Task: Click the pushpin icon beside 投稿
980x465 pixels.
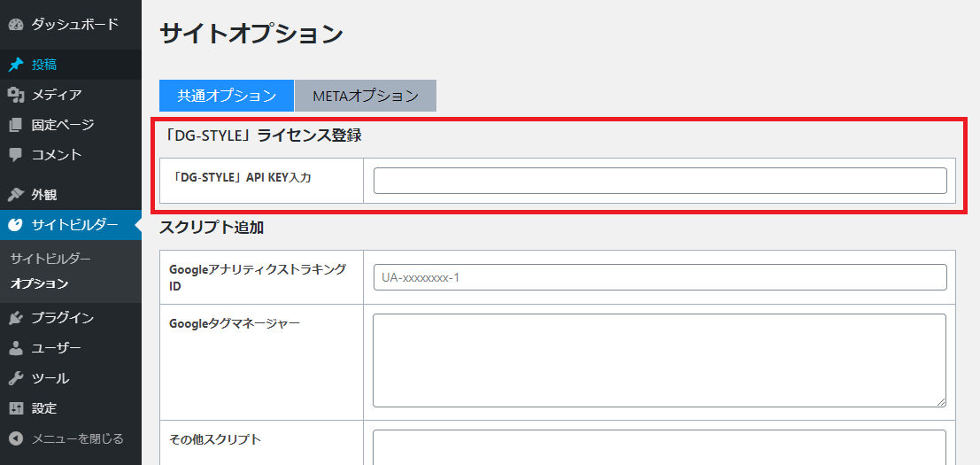Action: click(x=15, y=65)
